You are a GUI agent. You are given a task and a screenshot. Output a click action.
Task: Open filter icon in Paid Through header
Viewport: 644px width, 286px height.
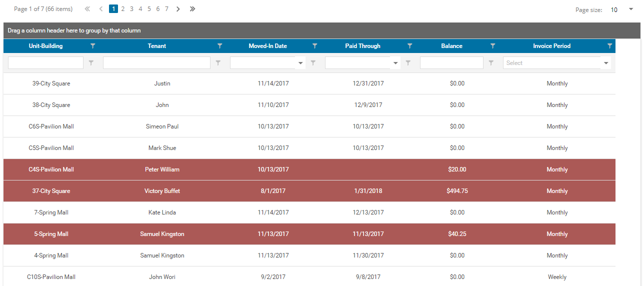point(409,46)
